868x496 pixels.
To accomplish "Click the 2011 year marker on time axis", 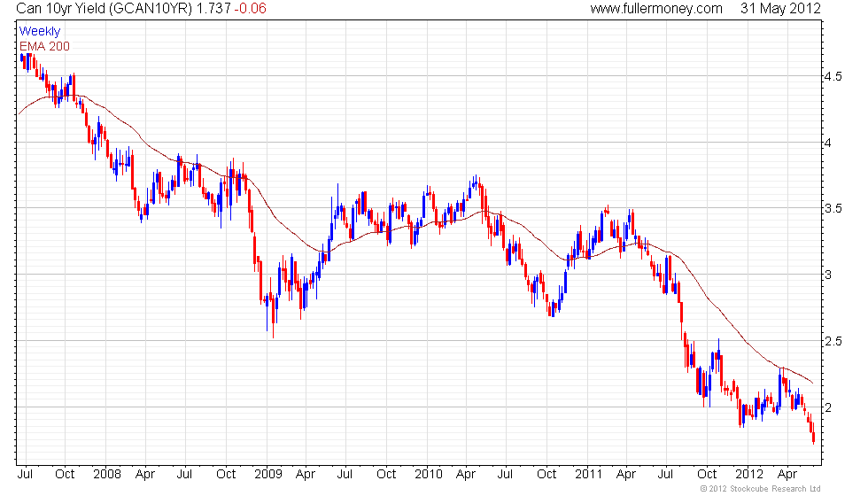I will pos(588,475).
